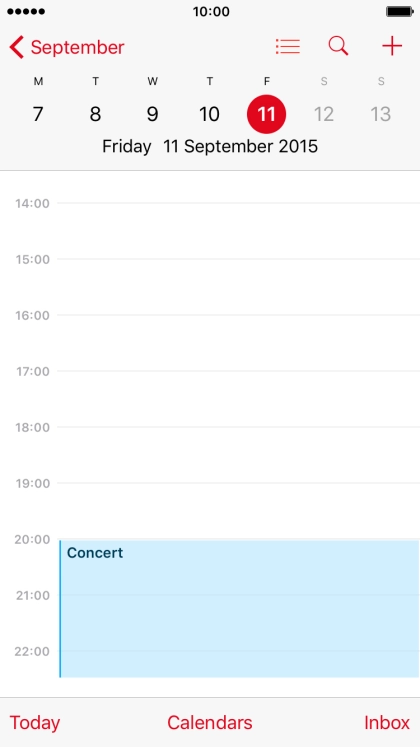Select Wednesday 9 in week strip

point(152,114)
